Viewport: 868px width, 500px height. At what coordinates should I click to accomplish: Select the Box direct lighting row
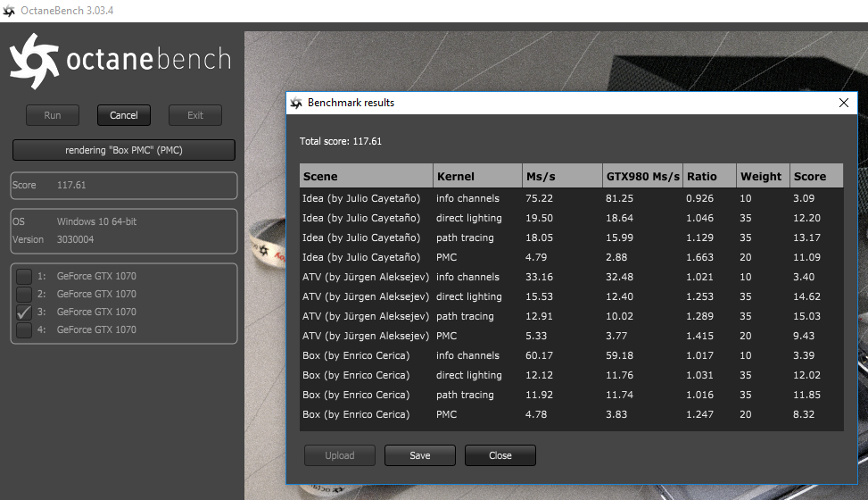coord(572,376)
